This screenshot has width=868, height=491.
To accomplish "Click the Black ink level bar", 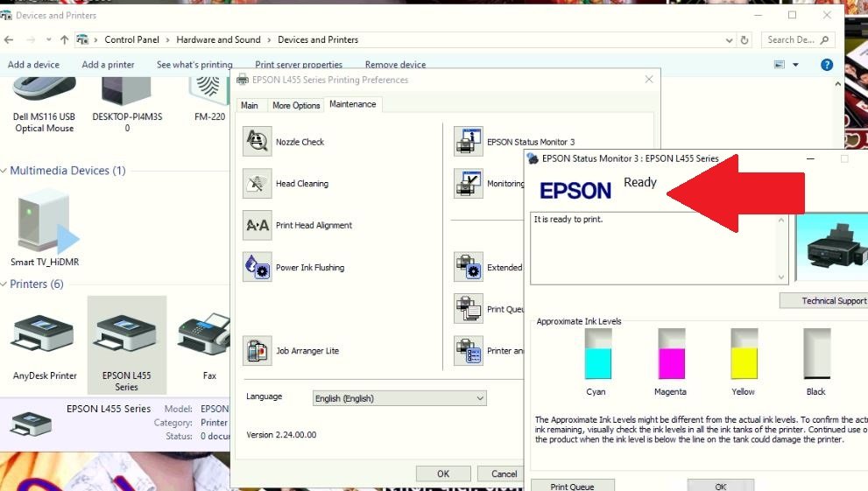I will click(x=817, y=354).
